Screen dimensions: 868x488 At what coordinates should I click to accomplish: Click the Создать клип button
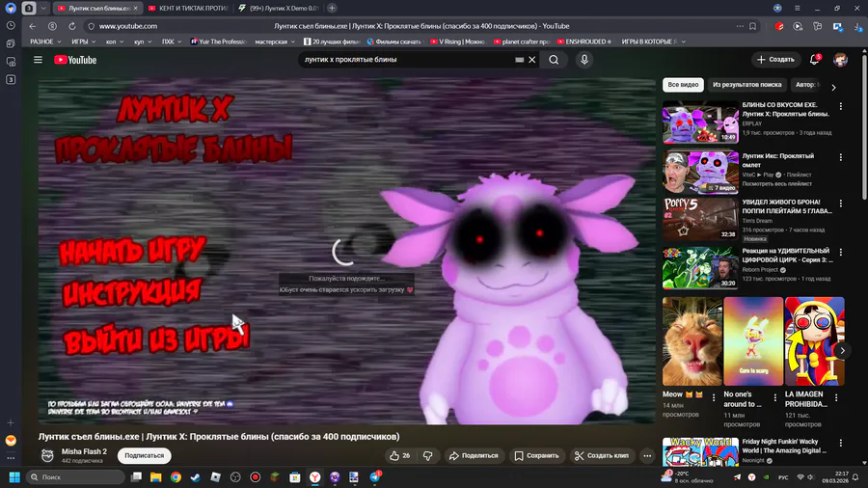(x=602, y=455)
